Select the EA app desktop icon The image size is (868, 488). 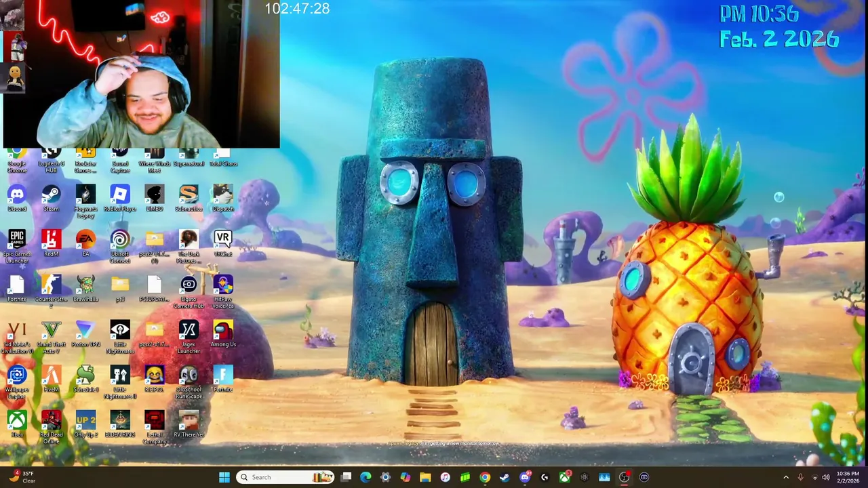click(85, 243)
